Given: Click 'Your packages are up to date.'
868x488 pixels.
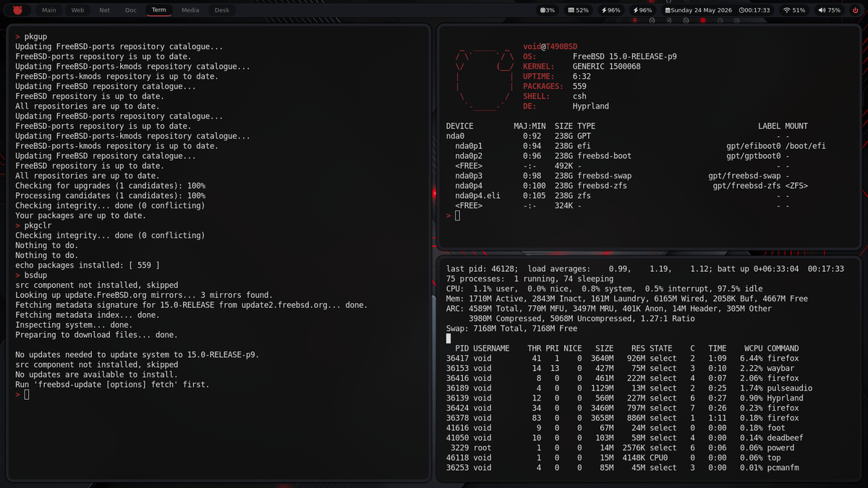Looking at the screenshot, I should click(80, 215).
